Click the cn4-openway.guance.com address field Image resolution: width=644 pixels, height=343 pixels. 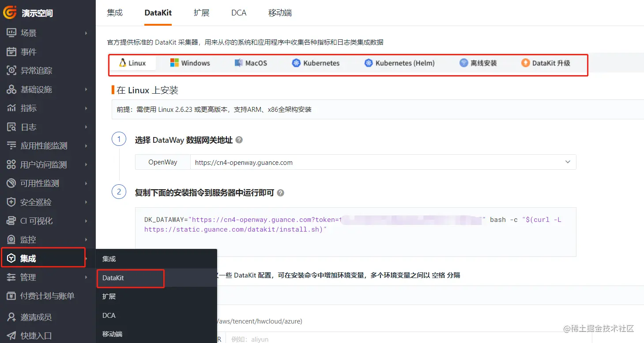coord(383,162)
